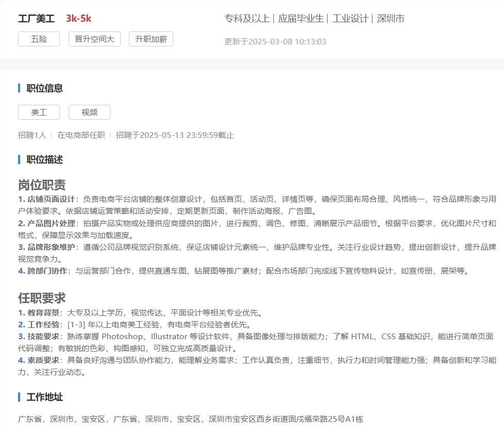The image size is (504, 428).
Task: Click the 五险 benefit tag
Action: 39,39
